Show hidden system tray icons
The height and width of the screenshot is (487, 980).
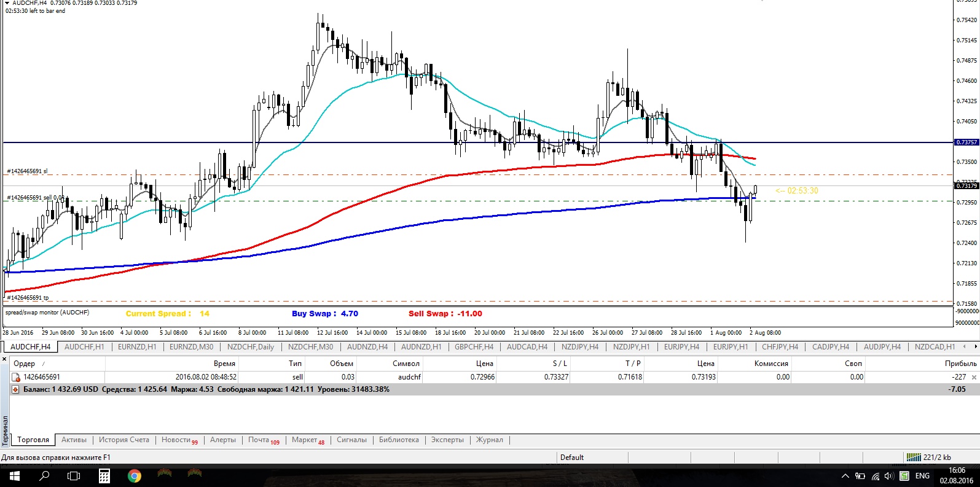pos(845,476)
